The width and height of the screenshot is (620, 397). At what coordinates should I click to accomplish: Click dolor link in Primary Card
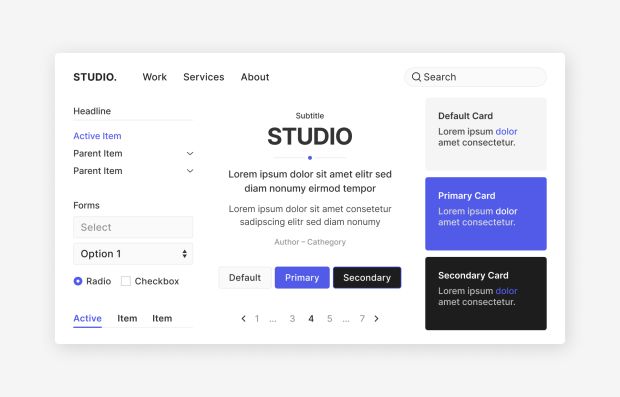pyautogui.click(x=507, y=212)
